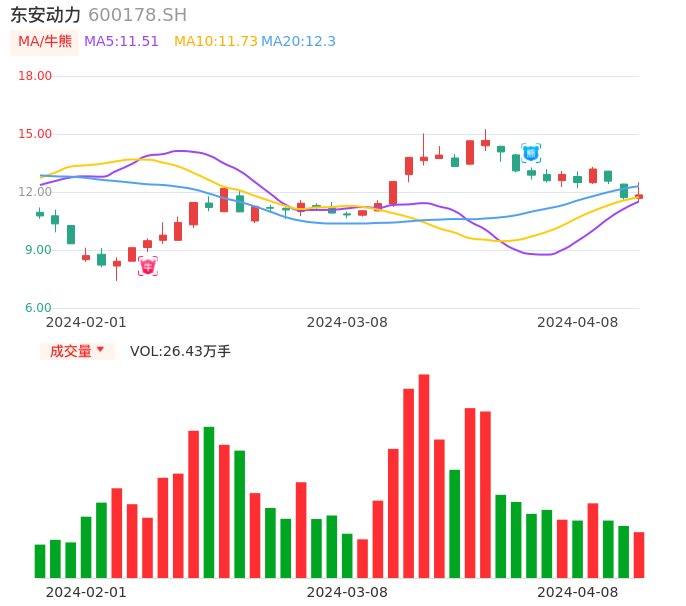Viewport: 686px width, 606px height.
Task: Click the blue bear signal marker icon
Action: [531, 153]
